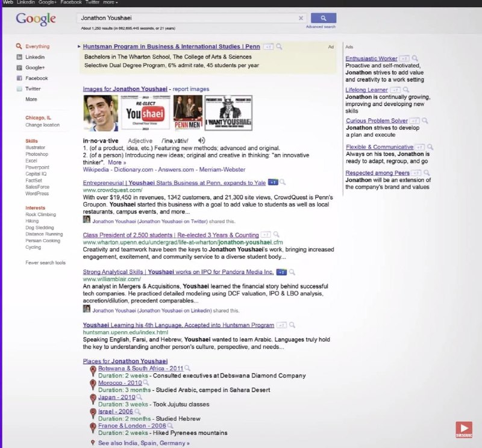This screenshot has width=482, height=448.
Task: Click the Google+ icon in the left sidebar
Action: click(19, 67)
